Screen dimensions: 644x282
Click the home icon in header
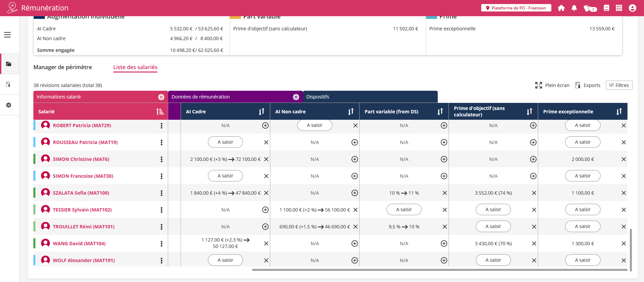(561, 8)
